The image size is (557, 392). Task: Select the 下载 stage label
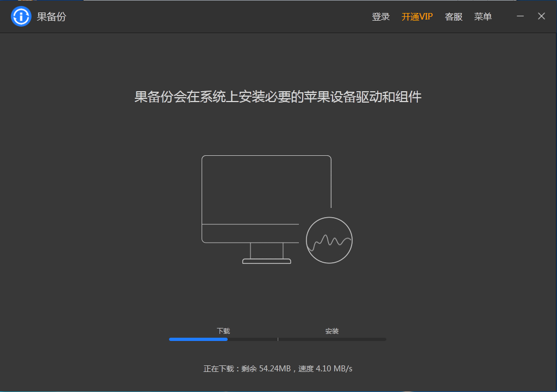click(223, 330)
